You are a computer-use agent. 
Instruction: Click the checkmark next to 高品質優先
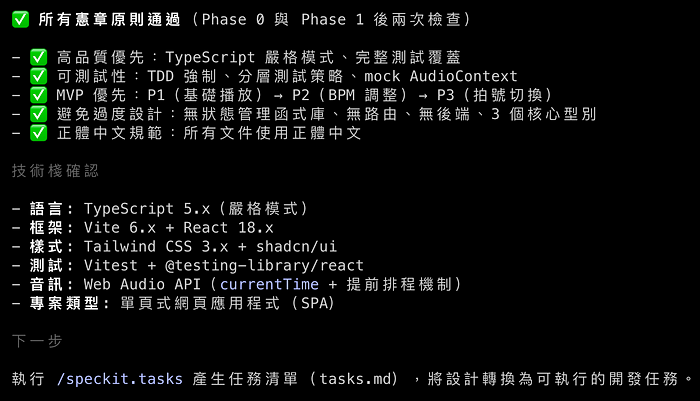click(39, 57)
